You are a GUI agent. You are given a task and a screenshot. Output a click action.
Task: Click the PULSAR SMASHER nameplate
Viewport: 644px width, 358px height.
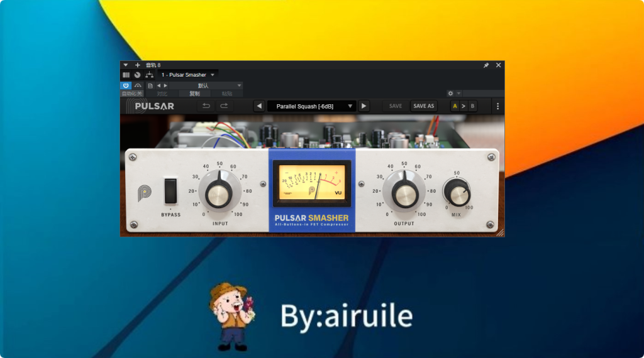(x=311, y=220)
